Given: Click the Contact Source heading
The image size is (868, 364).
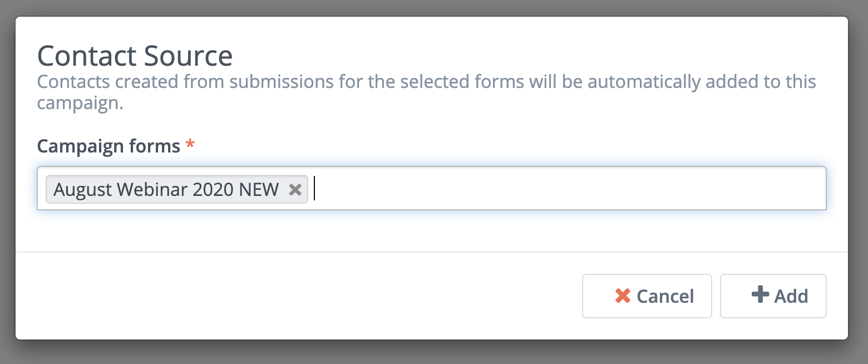Looking at the screenshot, I should pyautogui.click(x=135, y=56).
